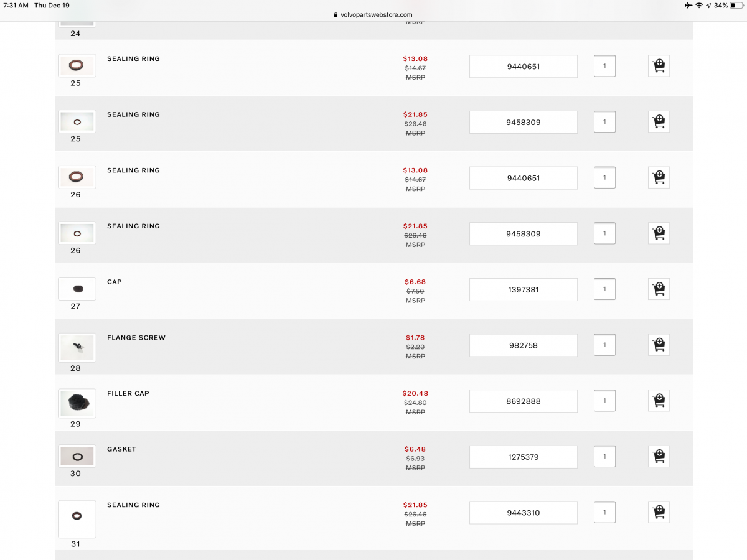The height and width of the screenshot is (560, 747).
Task: Click quantity box for SEALING RING 9443310
Action: click(604, 511)
